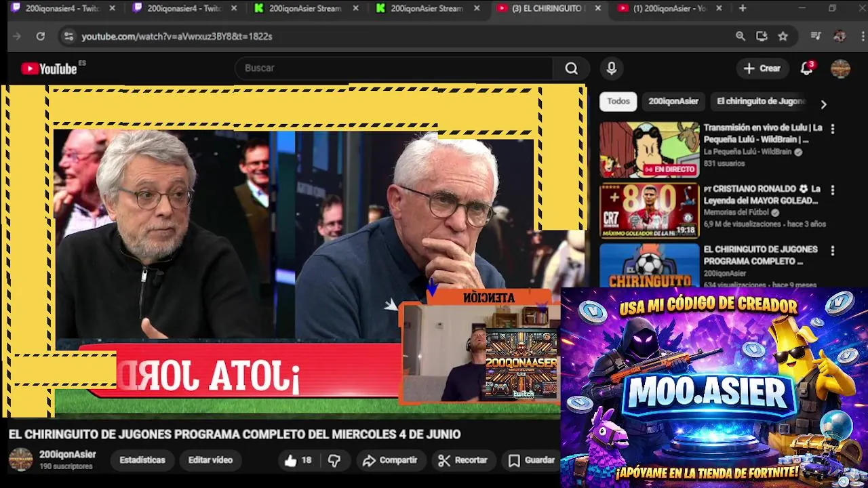Image resolution: width=868 pixels, height=488 pixels.
Task: Go to YouTube home via the logo
Action: (49, 68)
